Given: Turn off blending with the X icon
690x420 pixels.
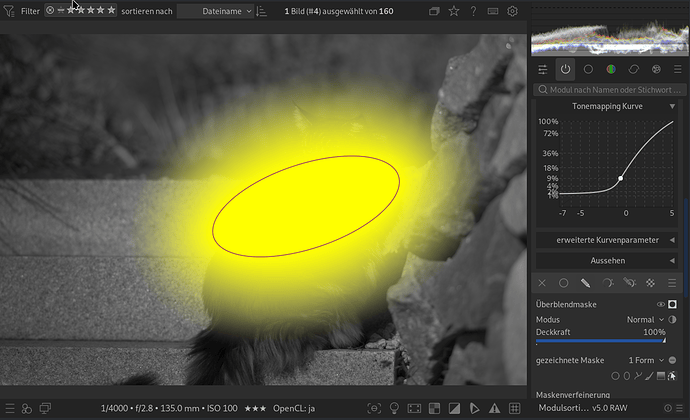Looking at the screenshot, I should [x=542, y=283].
